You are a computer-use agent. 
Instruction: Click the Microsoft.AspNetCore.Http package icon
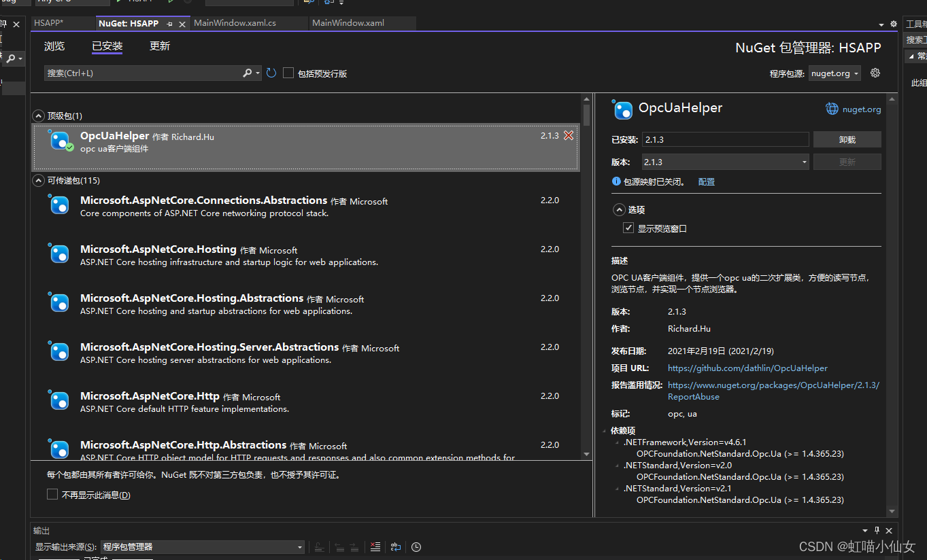(59, 400)
